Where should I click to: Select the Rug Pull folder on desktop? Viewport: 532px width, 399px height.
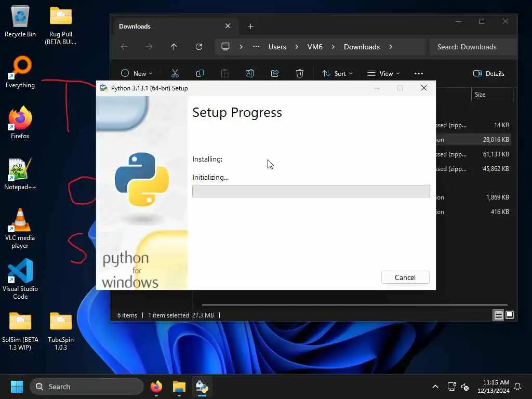(x=61, y=26)
